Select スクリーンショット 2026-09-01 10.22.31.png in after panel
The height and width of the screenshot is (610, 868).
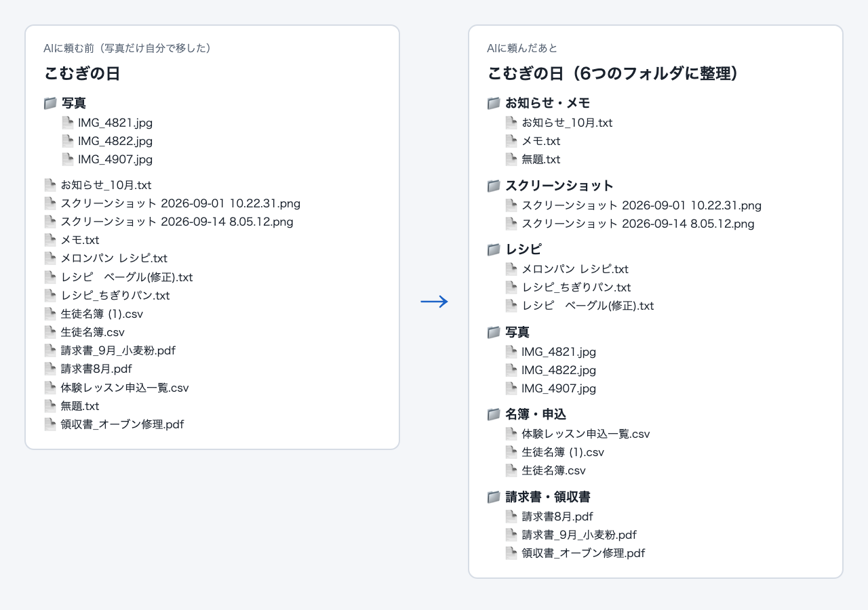coord(642,205)
